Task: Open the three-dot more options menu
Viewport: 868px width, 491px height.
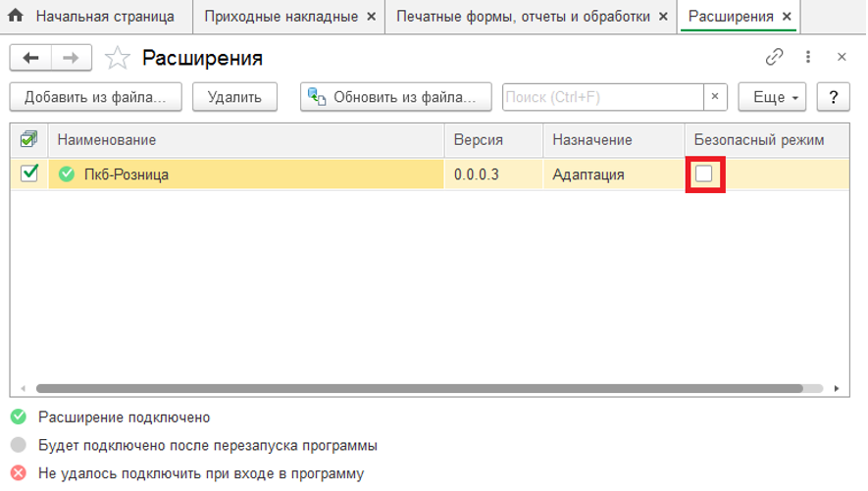Action: coord(808,58)
